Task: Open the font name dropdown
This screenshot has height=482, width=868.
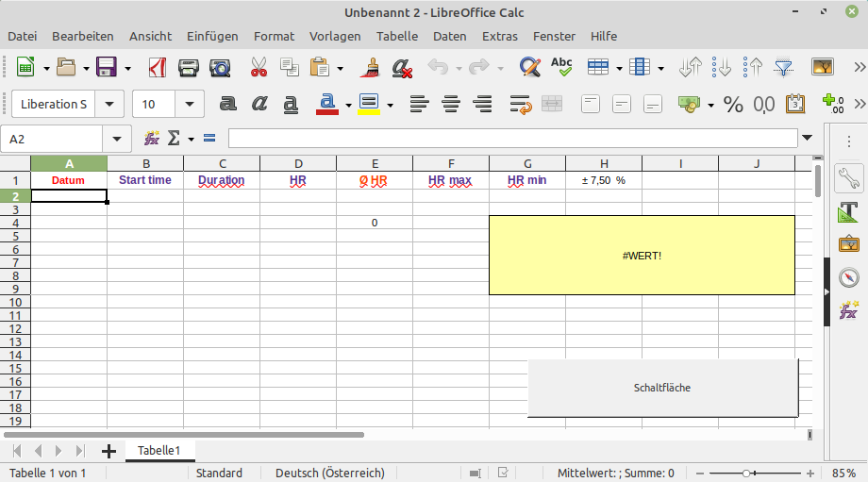Action: (109, 104)
